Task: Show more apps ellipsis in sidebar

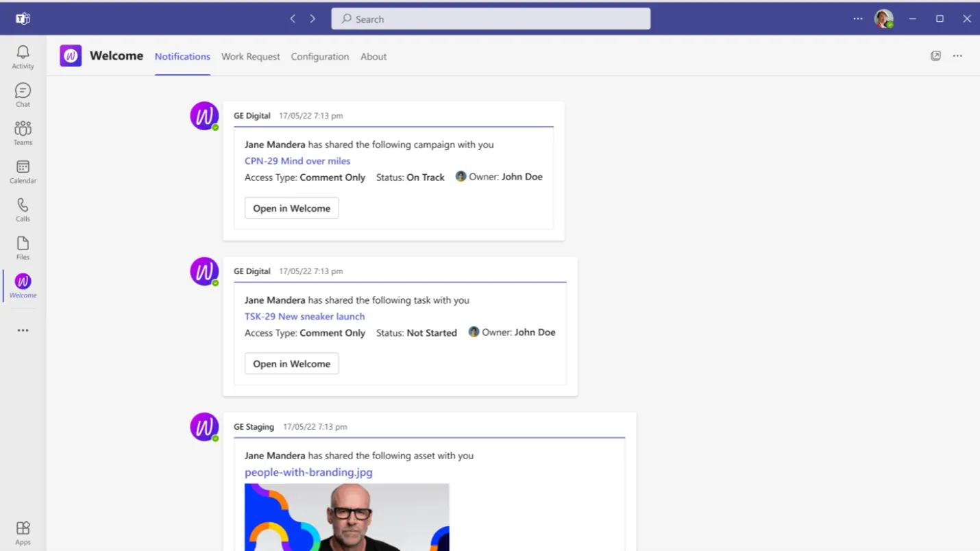Action: 23,330
